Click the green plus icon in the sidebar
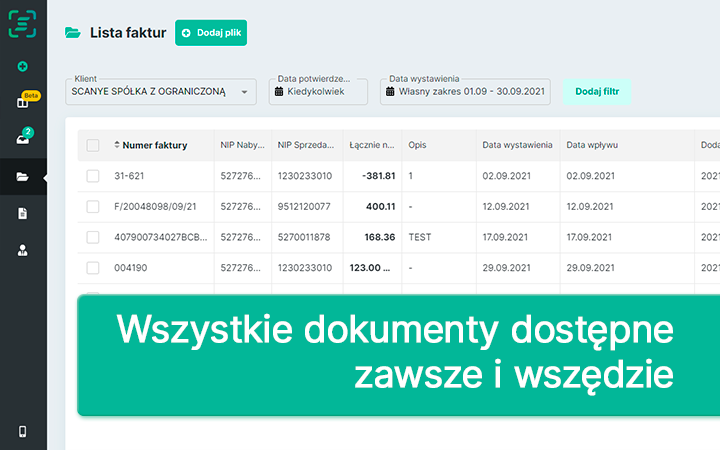Image resolution: width=720 pixels, height=450 pixels. [22, 67]
